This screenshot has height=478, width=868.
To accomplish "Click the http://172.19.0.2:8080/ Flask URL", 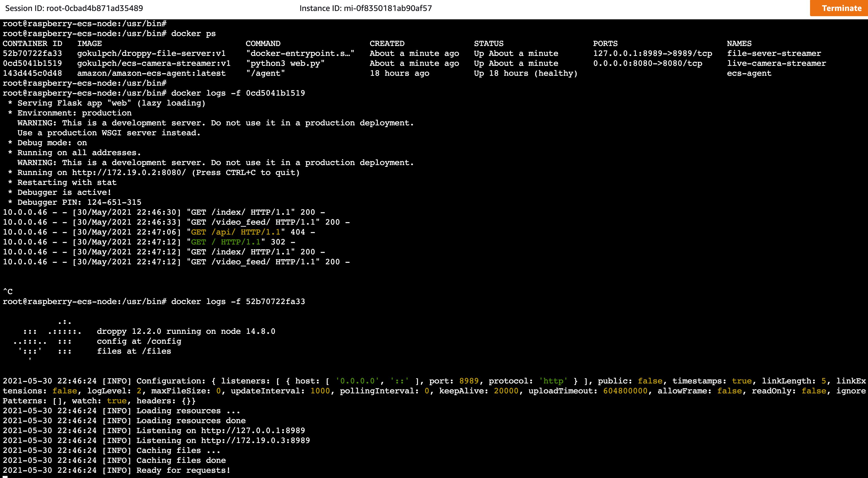I will tap(129, 173).
